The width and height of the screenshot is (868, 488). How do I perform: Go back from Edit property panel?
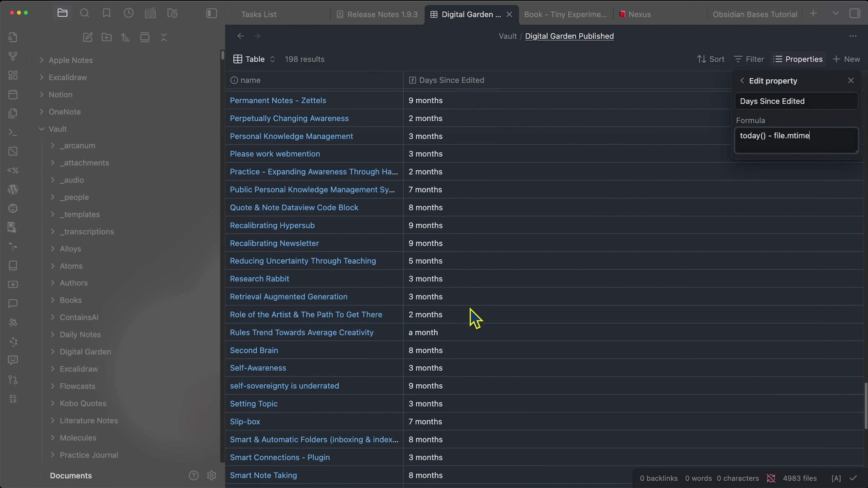click(742, 81)
